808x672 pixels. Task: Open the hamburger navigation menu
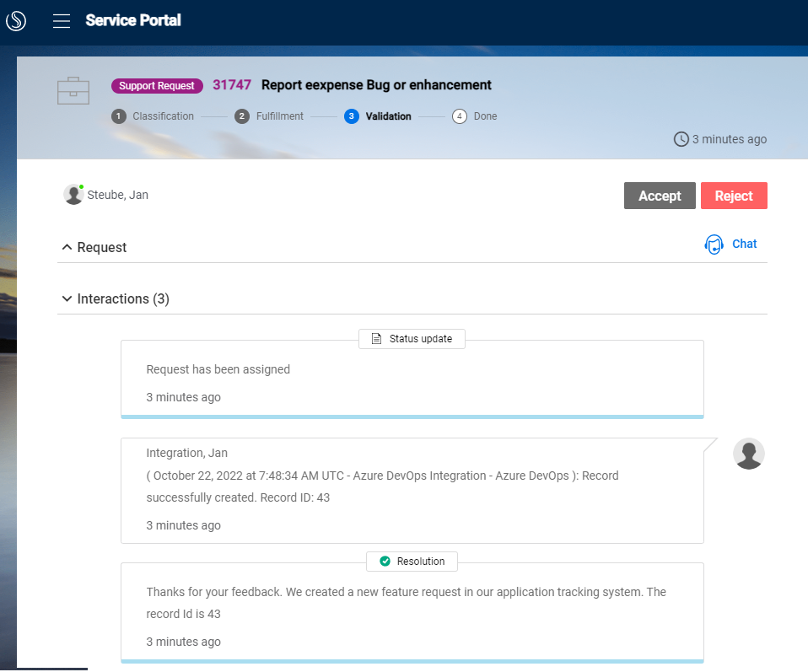61,21
